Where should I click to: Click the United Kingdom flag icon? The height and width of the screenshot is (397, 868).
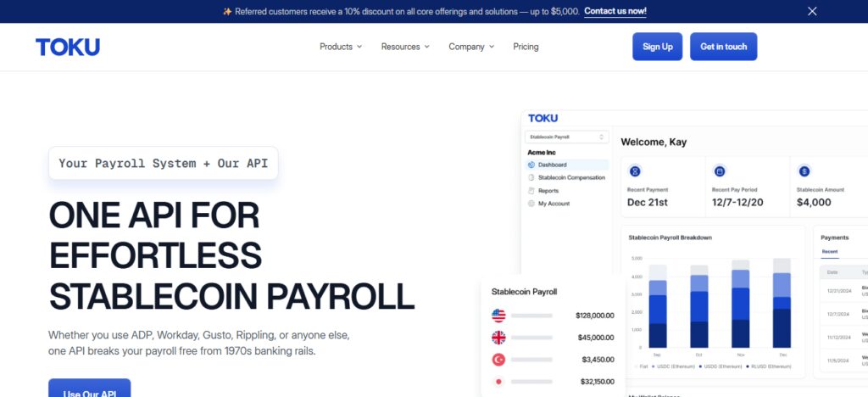(498, 338)
